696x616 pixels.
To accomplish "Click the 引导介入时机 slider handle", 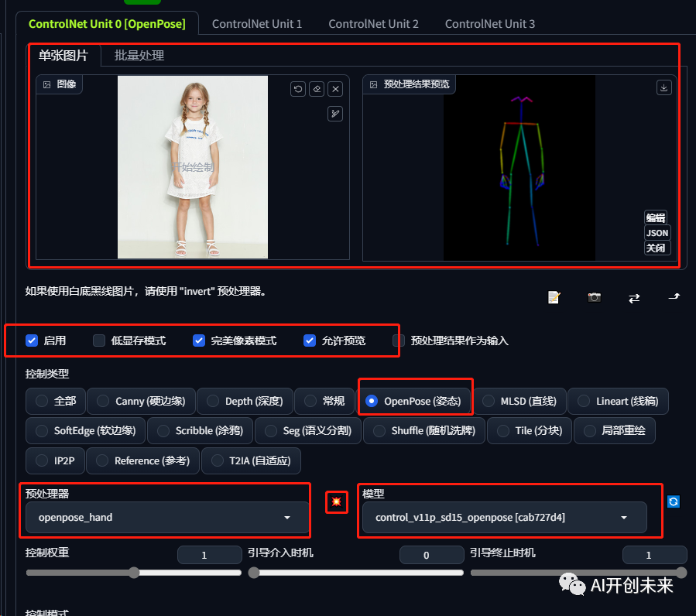I will click(x=254, y=573).
